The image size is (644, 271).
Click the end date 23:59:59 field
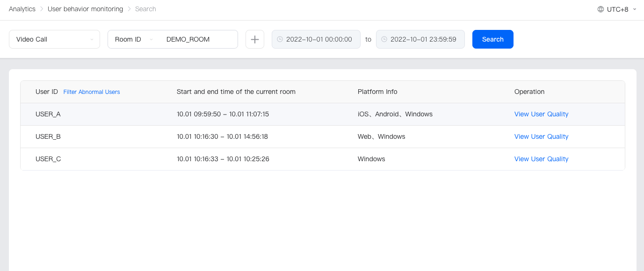click(423, 39)
